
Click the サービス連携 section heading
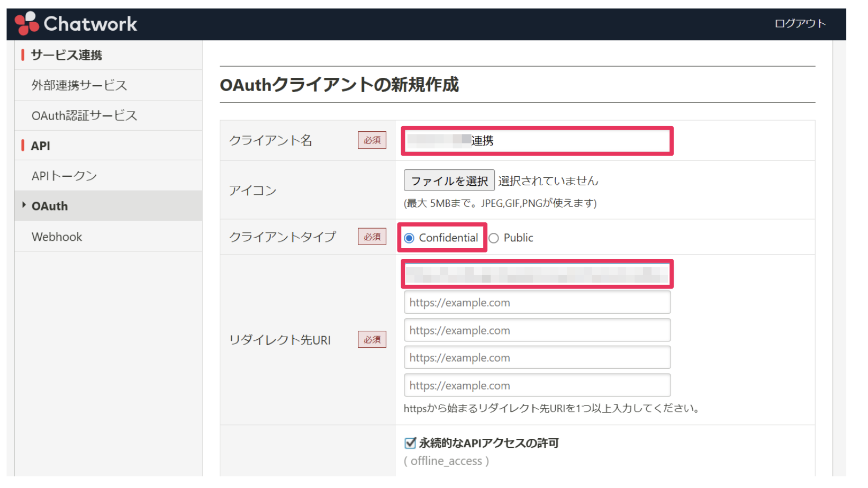66,55
